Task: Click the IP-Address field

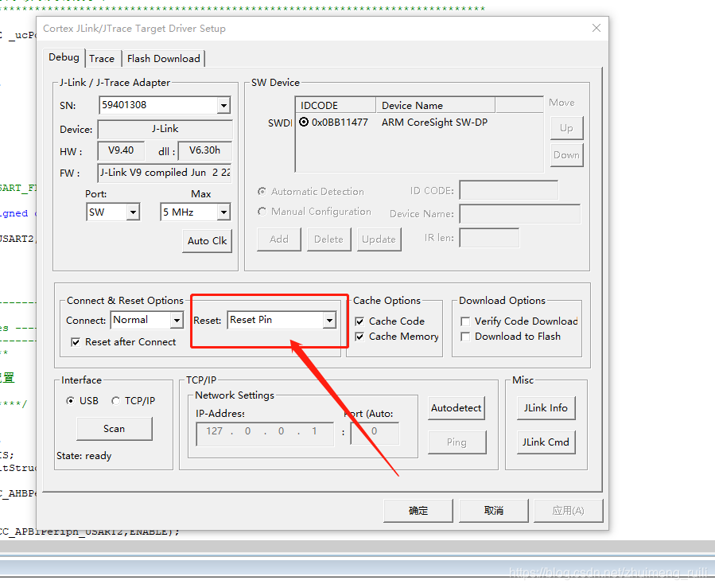Action: (265, 434)
